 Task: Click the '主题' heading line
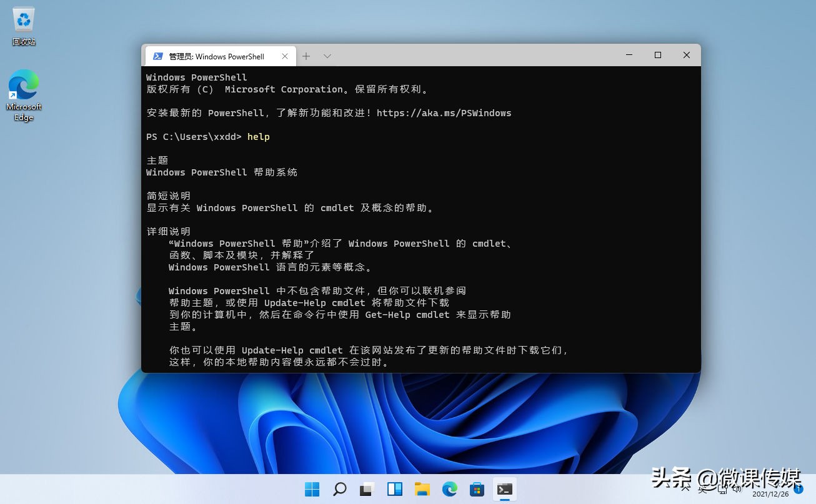click(157, 161)
